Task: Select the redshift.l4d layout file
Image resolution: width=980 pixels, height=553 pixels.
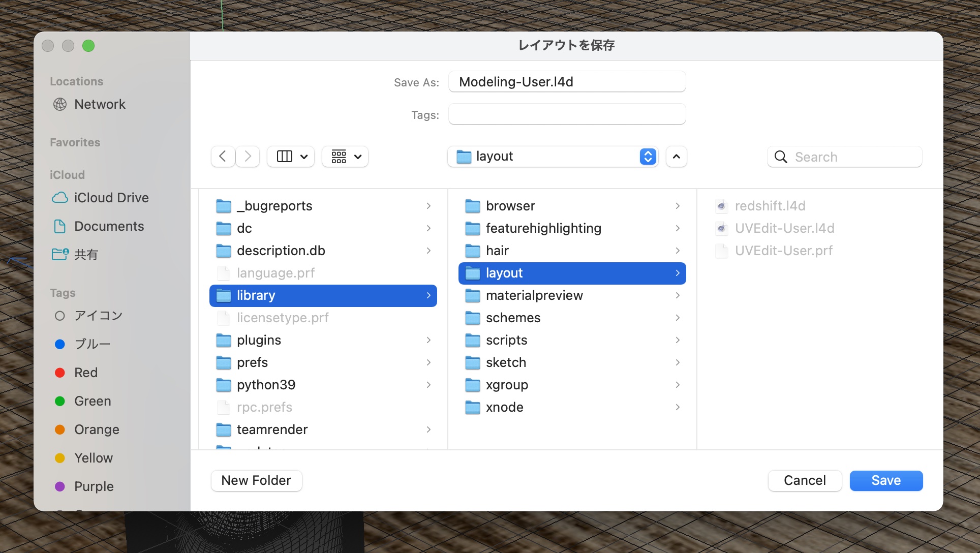Action: click(x=770, y=206)
